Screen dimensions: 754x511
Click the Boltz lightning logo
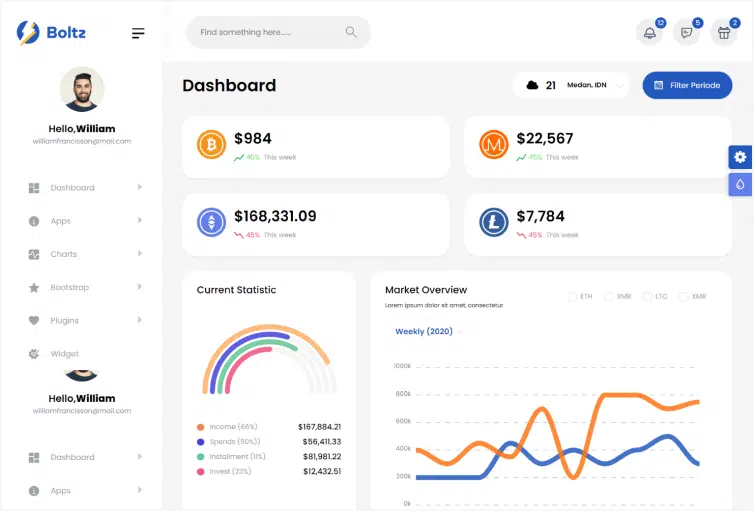[x=28, y=33]
